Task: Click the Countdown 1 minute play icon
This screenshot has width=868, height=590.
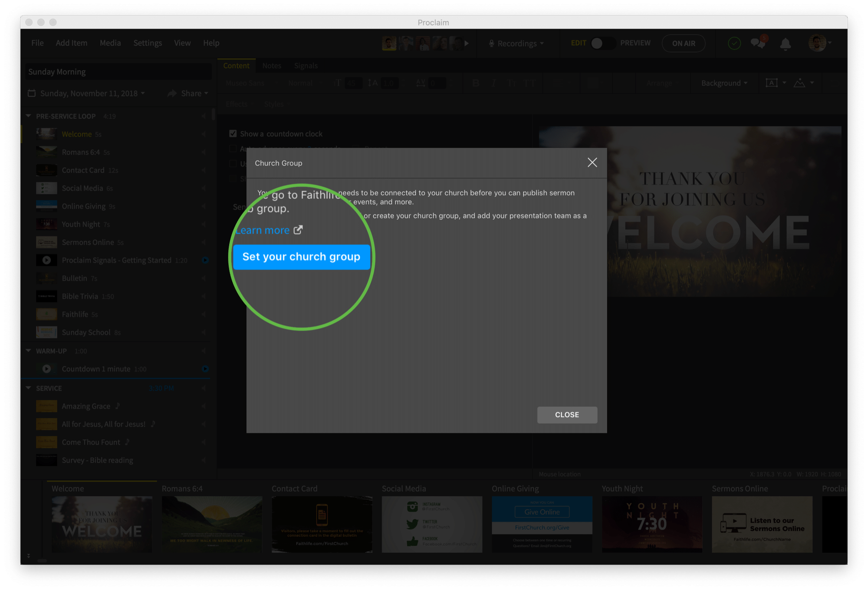Action: tap(46, 369)
